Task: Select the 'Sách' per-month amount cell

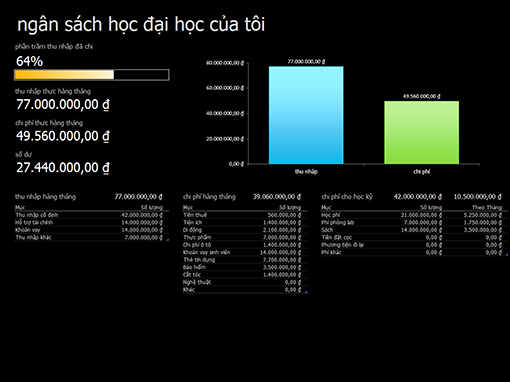Action: tap(482, 230)
